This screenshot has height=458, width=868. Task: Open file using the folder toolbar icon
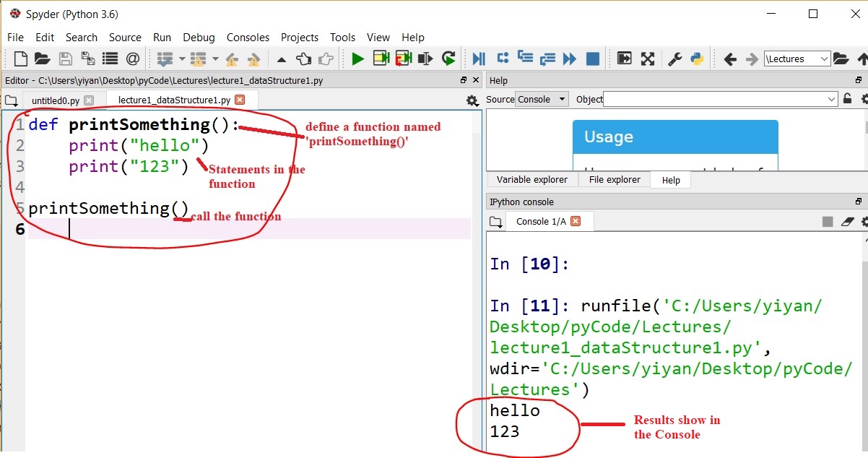pyautogui.click(x=42, y=59)
